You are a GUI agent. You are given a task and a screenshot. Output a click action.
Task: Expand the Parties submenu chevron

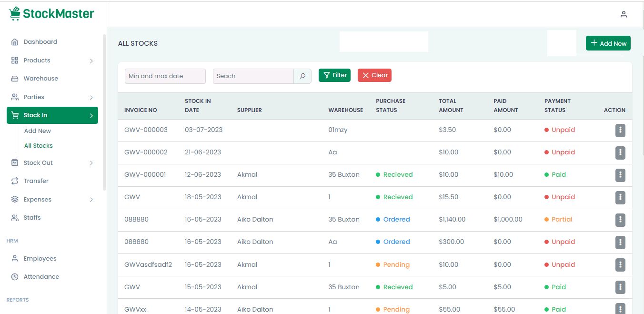91,98
